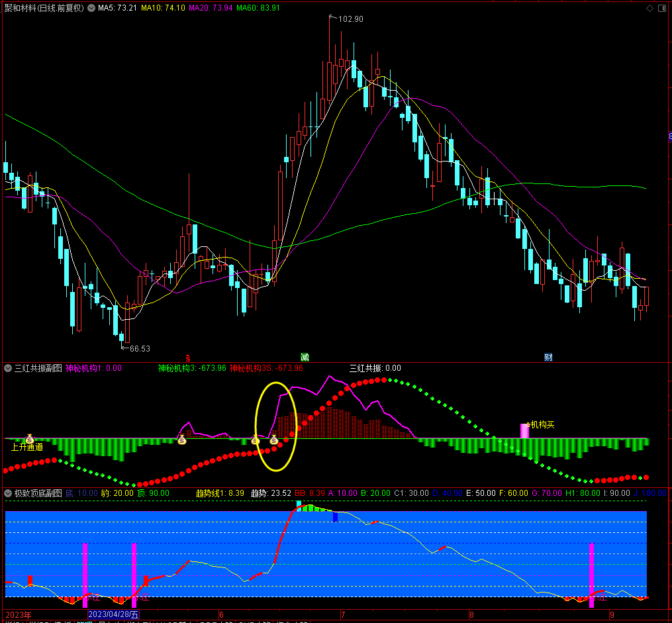Click the MA10: 74.10 indicator label
672x623 pixels.
point(163,8)
